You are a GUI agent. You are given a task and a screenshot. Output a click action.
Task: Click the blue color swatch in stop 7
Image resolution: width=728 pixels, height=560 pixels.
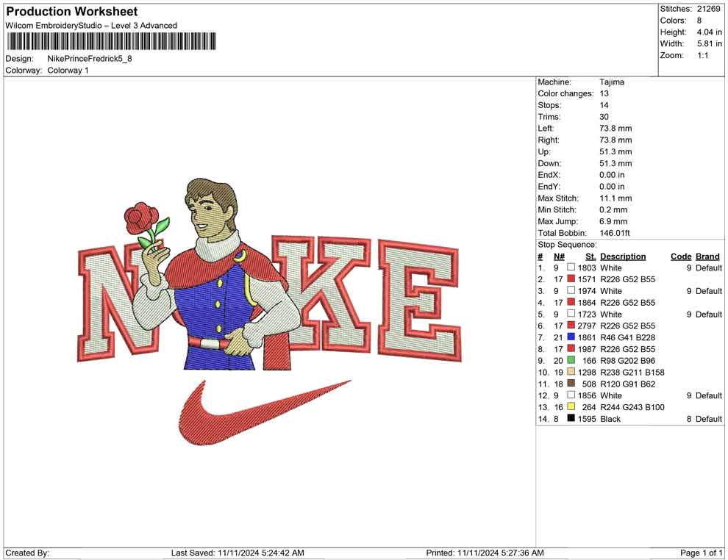(x=571, y=337)
